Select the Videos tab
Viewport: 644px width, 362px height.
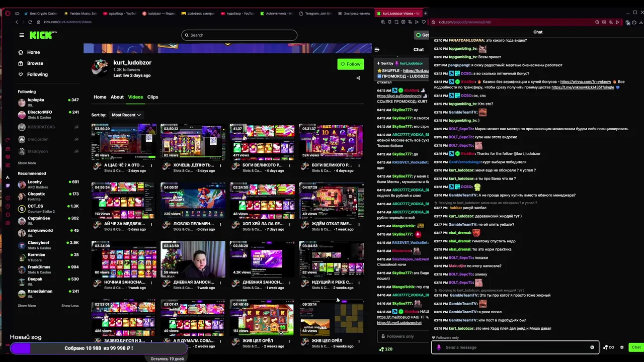coord(135,97)
